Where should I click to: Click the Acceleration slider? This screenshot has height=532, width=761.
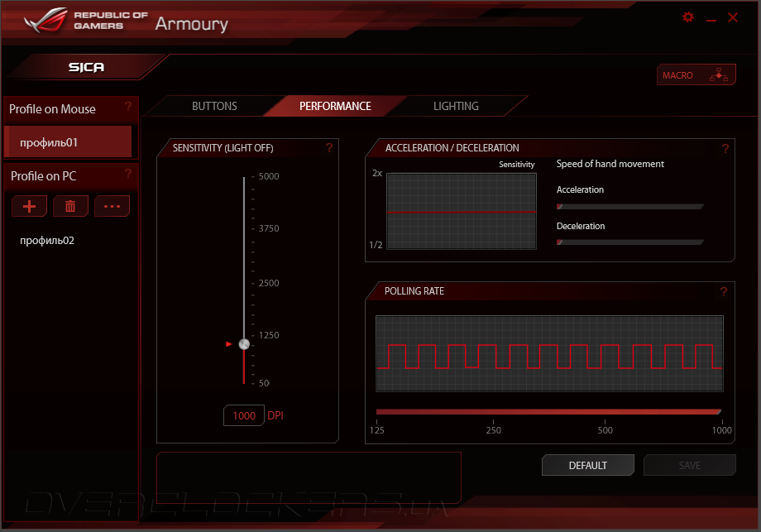[630, 207]
